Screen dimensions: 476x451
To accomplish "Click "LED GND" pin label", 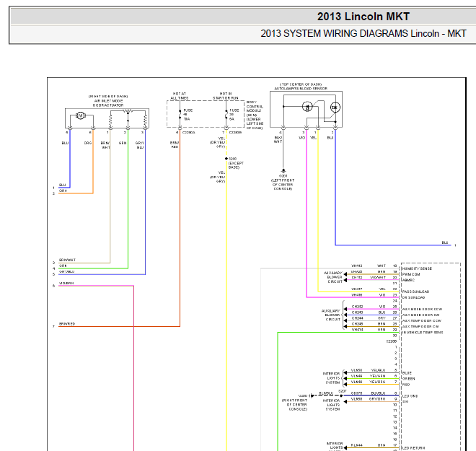I will point(410,396).
